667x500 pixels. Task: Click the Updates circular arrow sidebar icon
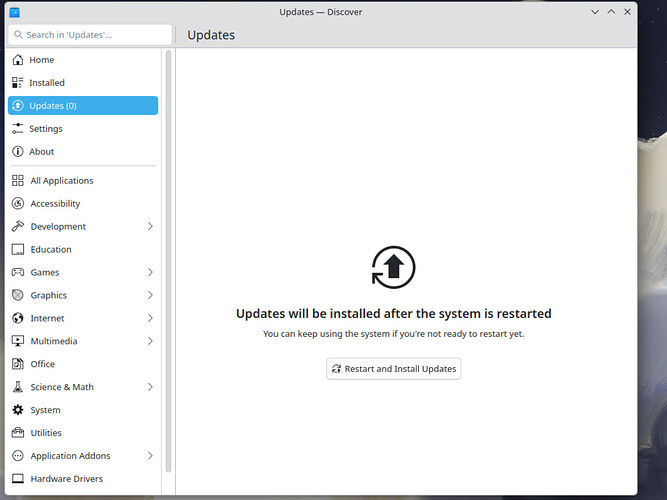coord(17,106)
